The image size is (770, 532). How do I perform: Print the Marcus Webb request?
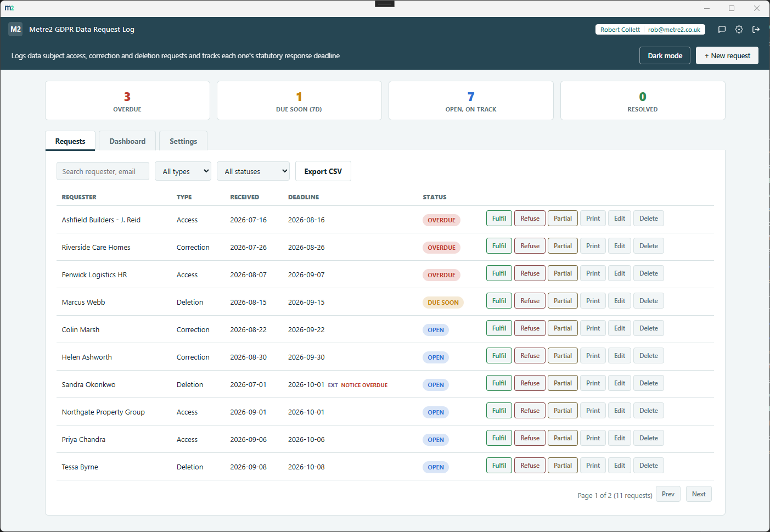click(593, 301)
